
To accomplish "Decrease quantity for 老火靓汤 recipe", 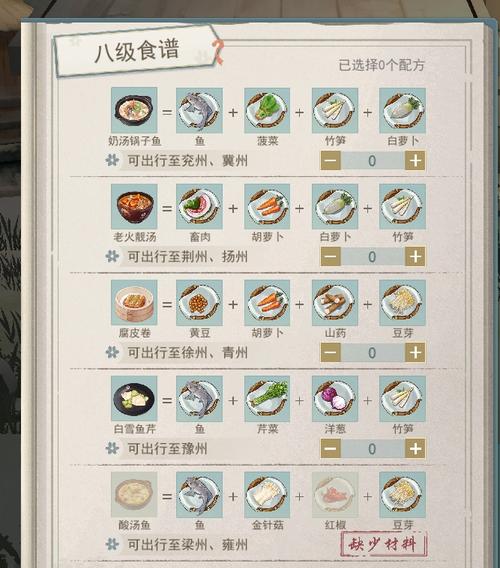I will (x=330, y=256).
